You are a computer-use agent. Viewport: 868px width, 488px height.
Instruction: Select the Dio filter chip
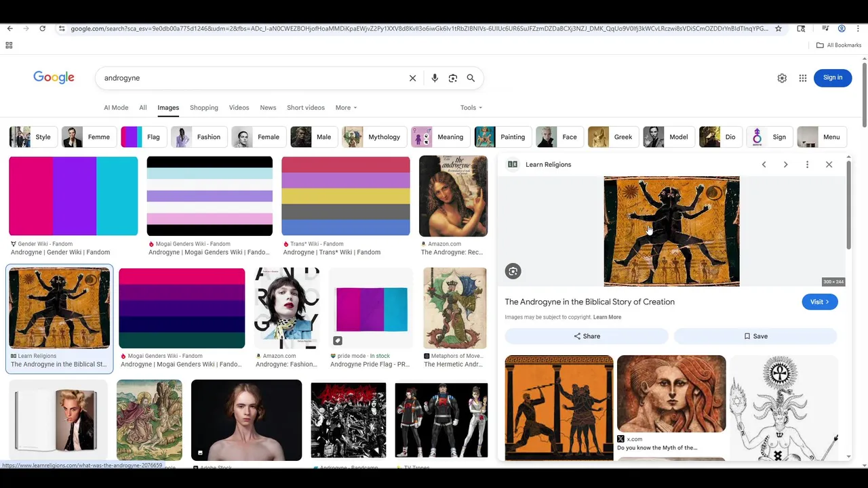coord(719,137)
